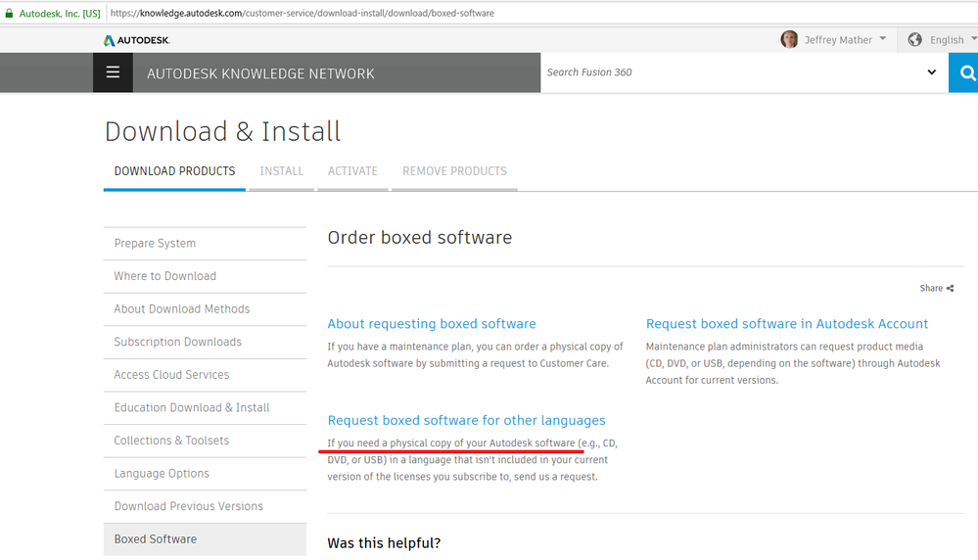Open Request boxed software for other languages

tap(467, 420)
